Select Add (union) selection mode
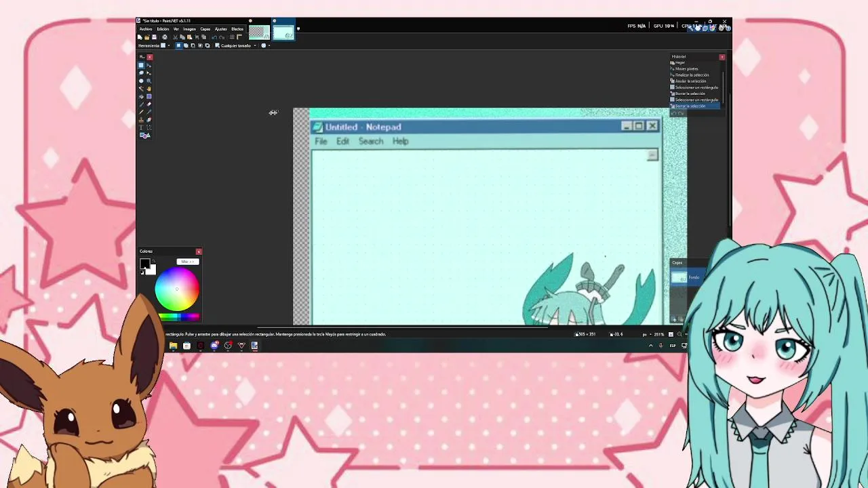Screen dimensions: 868x488 tap(186, 45)
